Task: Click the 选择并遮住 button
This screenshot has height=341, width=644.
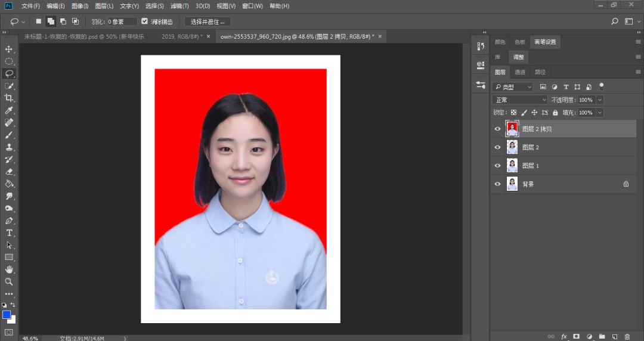Action: (x=208, y=21)
